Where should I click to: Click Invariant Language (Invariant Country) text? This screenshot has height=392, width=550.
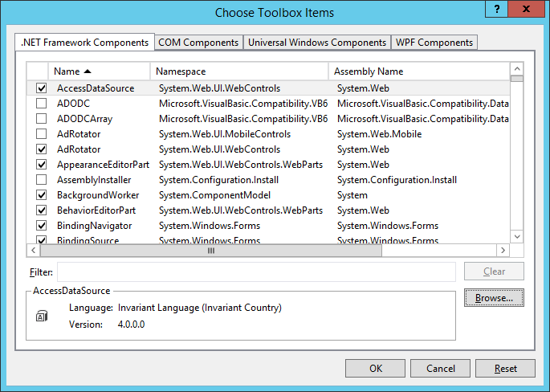(200, 308)
